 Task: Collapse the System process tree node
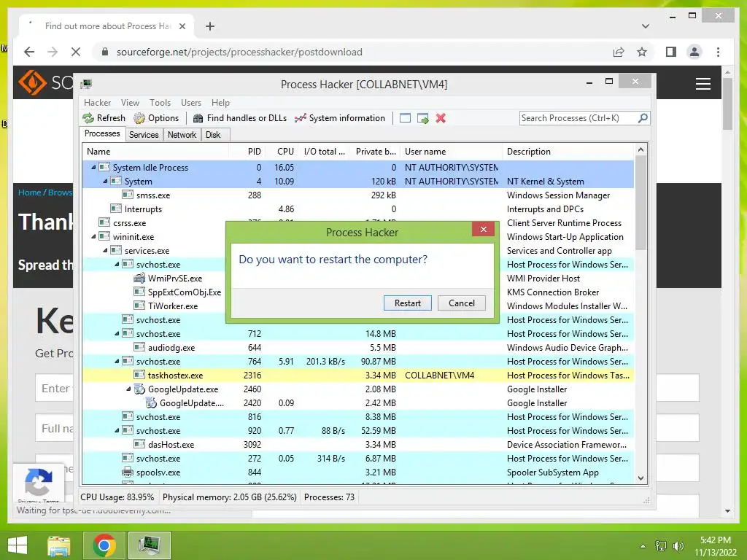105,181
